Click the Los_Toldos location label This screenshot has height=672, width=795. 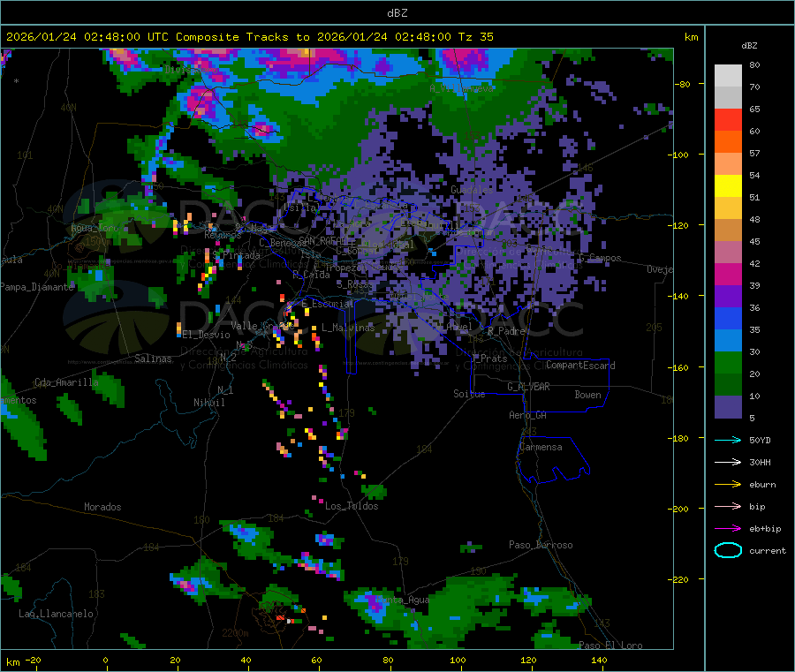pos(352,506)
